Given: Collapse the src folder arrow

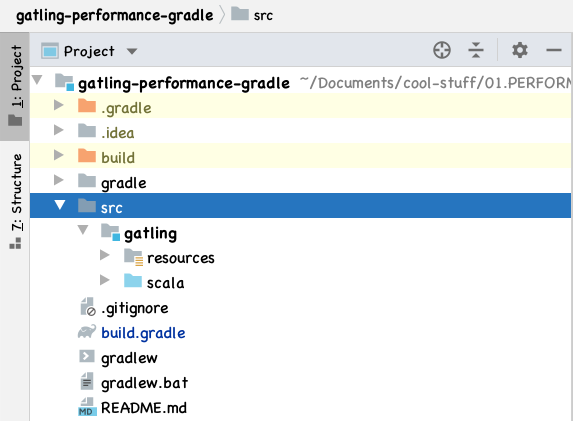Looking at the screenshot, I should [x=60, y=205].
